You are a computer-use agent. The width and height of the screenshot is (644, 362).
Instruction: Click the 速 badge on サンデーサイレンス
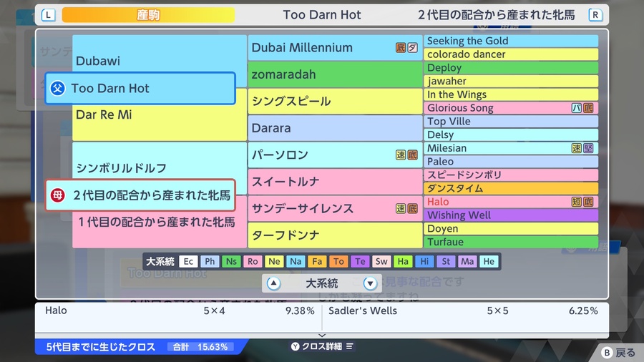pos(401,208)
